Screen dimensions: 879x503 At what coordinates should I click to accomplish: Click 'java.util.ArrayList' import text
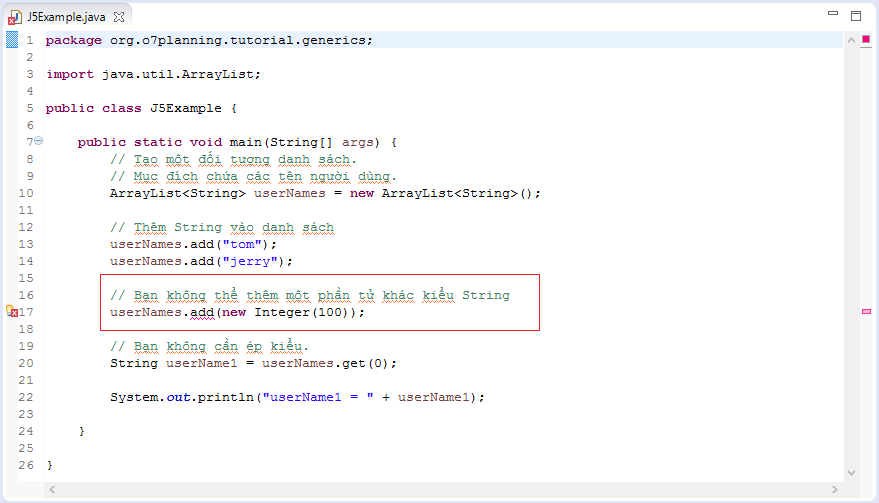[178, 74]
